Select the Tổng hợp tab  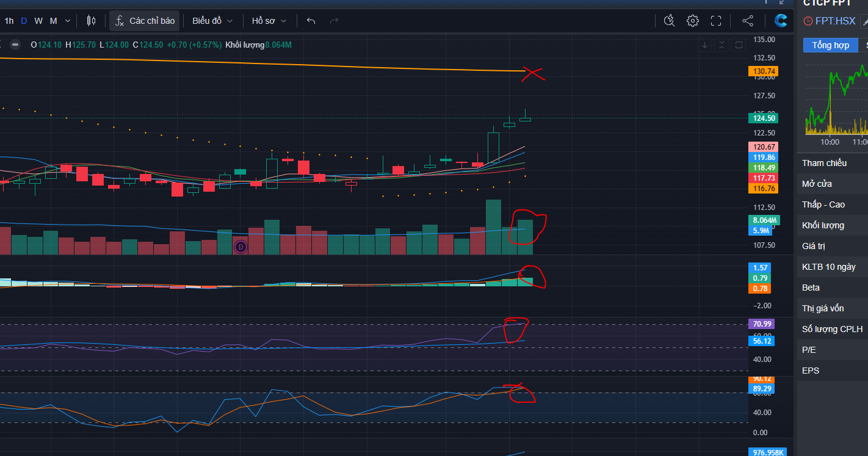830,45
